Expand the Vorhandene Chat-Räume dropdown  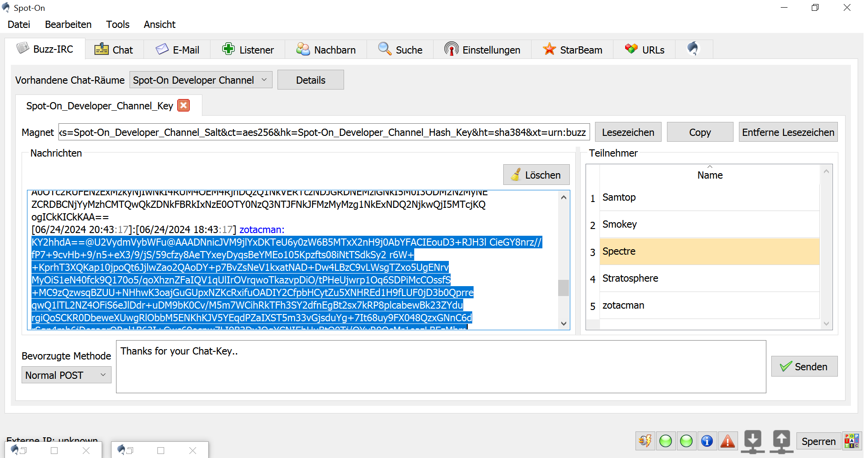(201, 80)
